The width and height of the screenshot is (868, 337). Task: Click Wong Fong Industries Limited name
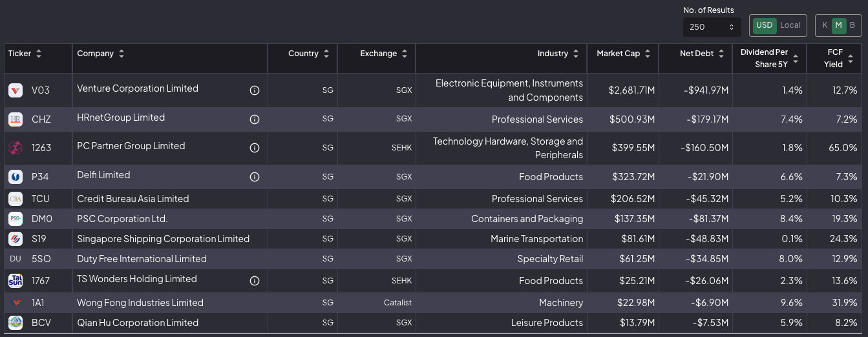point(140,303)
